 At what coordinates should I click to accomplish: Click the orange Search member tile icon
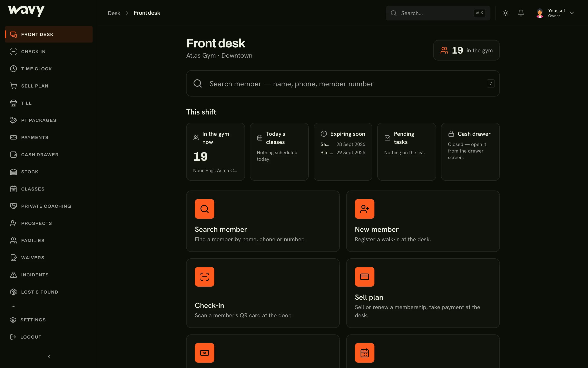pyautogui.click(x=205, y=209)
